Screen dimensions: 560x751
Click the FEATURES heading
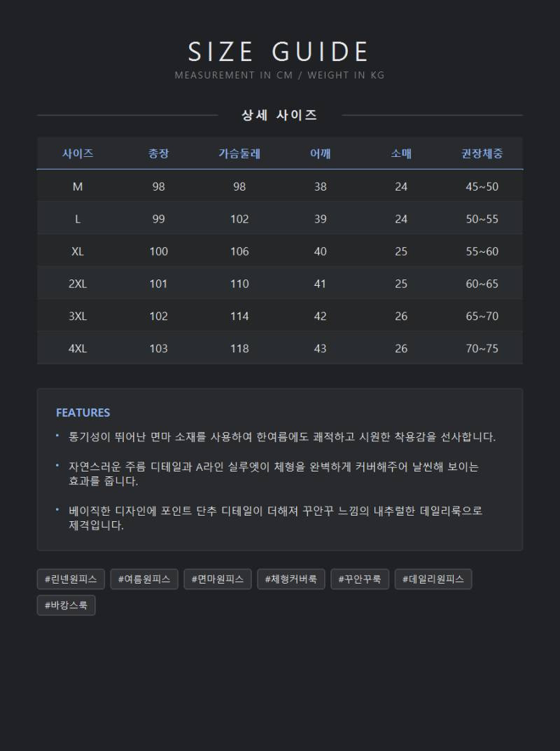point(83,413)
